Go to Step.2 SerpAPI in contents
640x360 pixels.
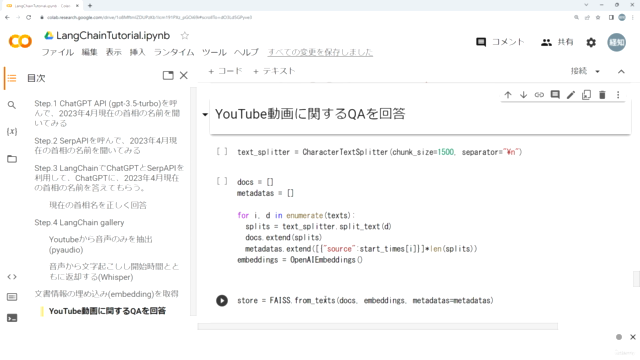[x=106, y=145]
